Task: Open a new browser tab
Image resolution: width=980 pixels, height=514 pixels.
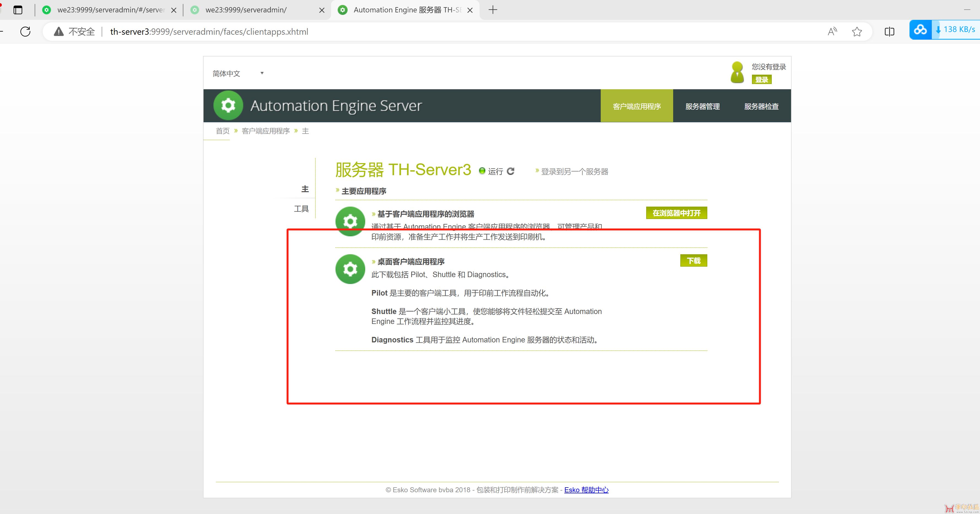Action: (493, 10)
